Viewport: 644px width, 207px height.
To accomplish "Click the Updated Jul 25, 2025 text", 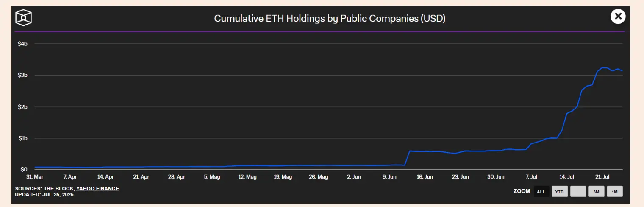I will pos(44,194).
